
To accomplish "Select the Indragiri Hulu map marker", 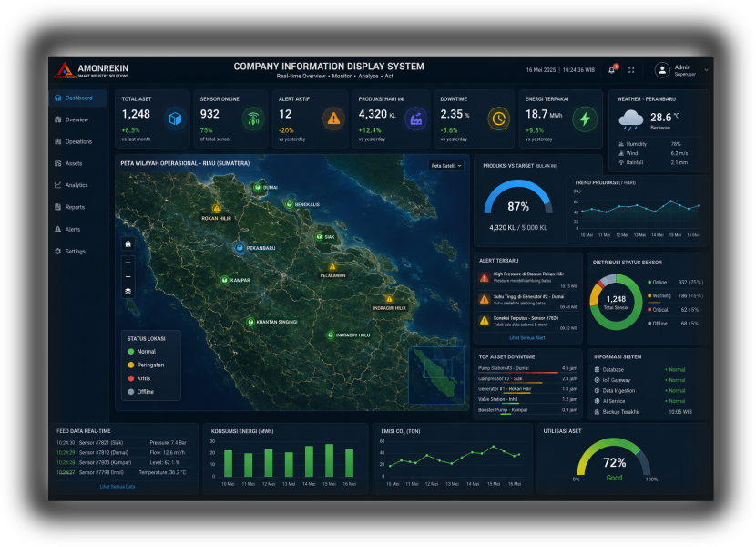I will coord(331,335).
